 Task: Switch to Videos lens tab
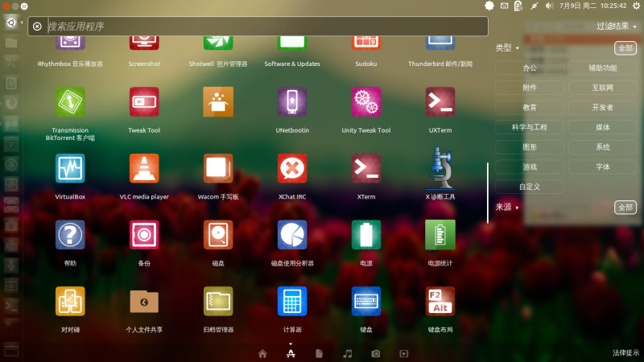(x=404, y=353)
